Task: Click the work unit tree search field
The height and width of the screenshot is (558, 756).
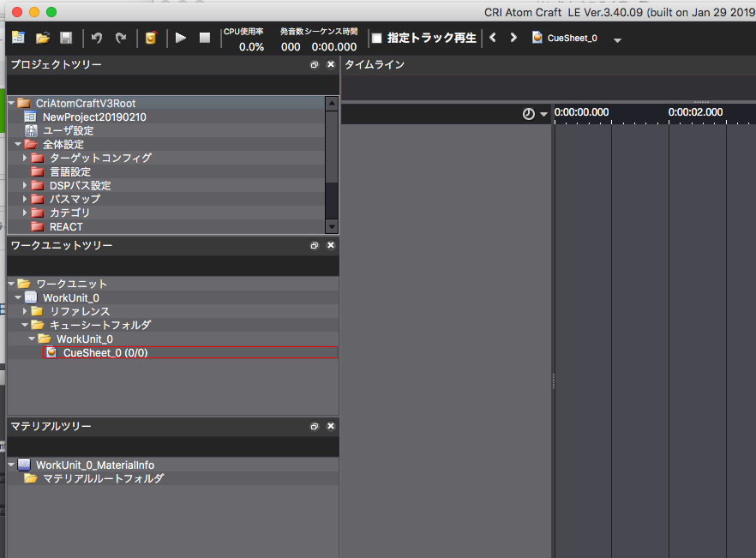Action: pyautogui.click(x=173, y=266)
